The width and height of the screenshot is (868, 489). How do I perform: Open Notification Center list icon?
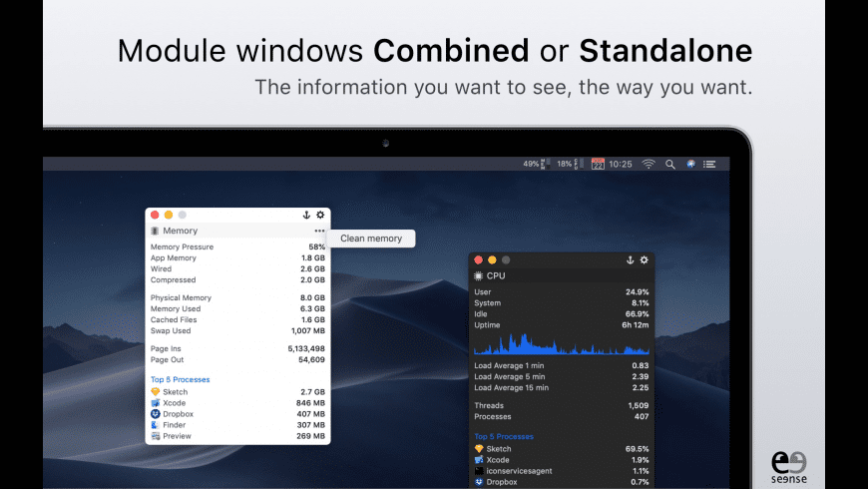tap(709, 164)
